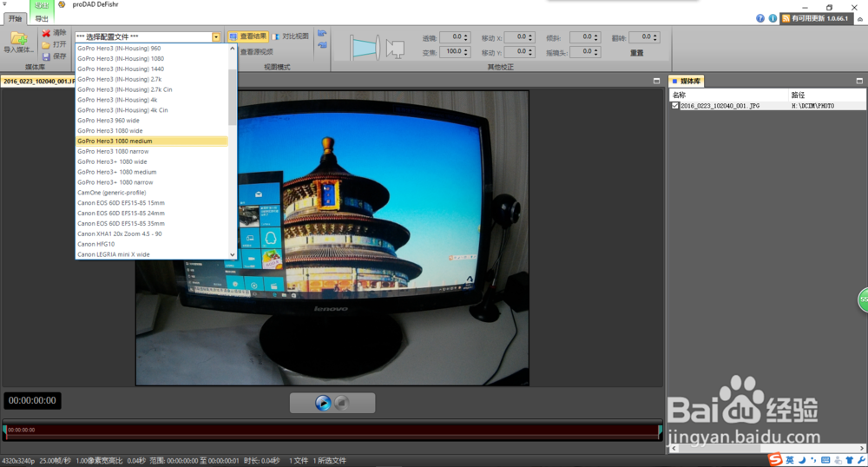Click the 英 language indicator in tray

tap(789, 460)
